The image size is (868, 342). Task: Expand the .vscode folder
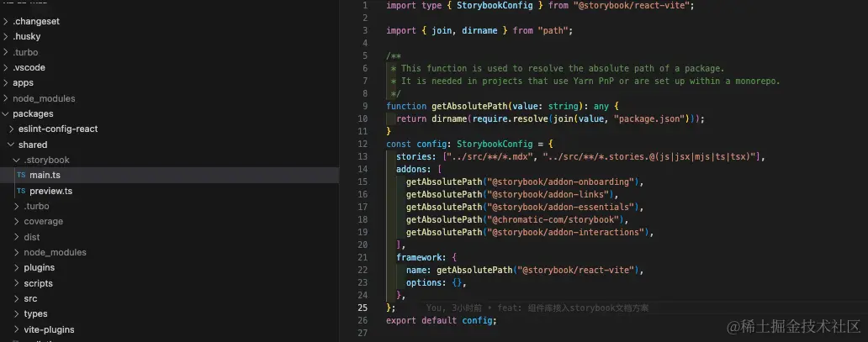[x=29, y=67]
